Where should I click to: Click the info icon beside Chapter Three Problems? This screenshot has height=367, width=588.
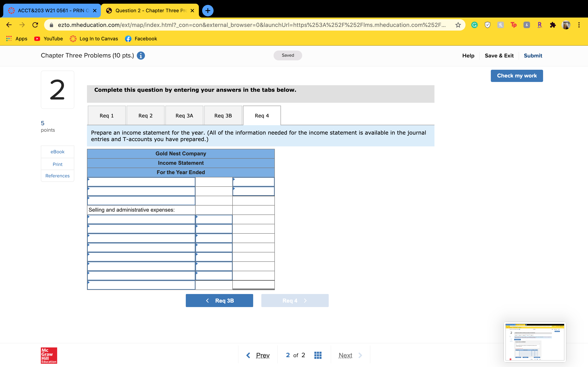coord(141,56)
